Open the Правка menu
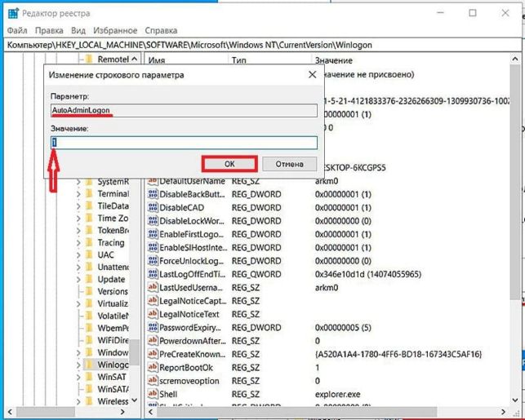Image resolution: width=525 pixels, height=420 pixels. [49, 30]
